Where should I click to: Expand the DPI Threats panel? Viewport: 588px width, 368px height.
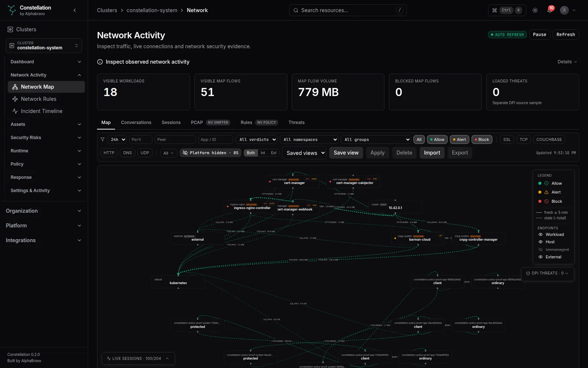pos(548,273)
